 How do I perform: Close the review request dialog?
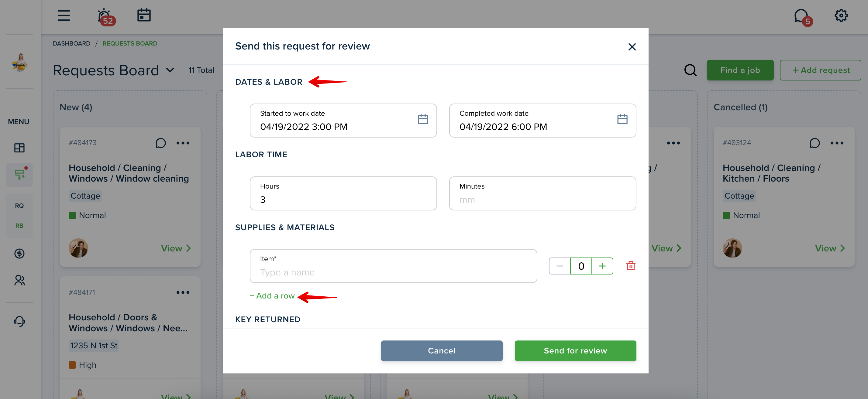click(632, 47)
